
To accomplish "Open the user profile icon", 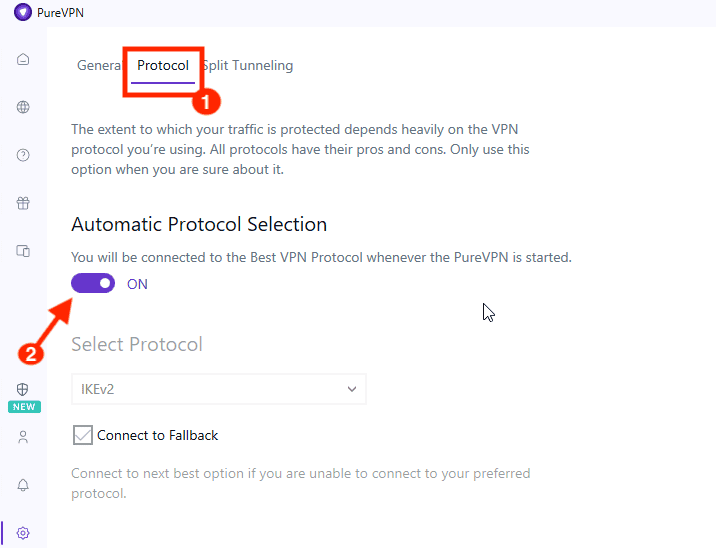I will click(x=23, y=437).
